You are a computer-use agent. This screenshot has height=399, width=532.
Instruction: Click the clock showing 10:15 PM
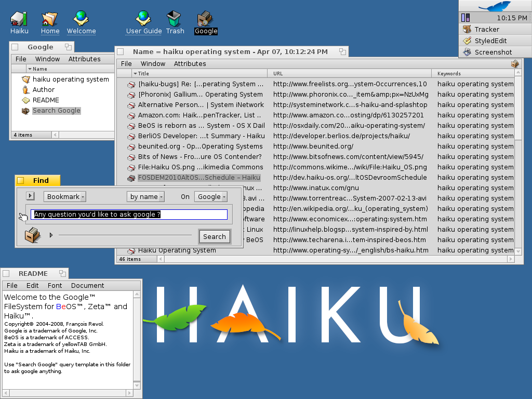click(x=512, y=18)
